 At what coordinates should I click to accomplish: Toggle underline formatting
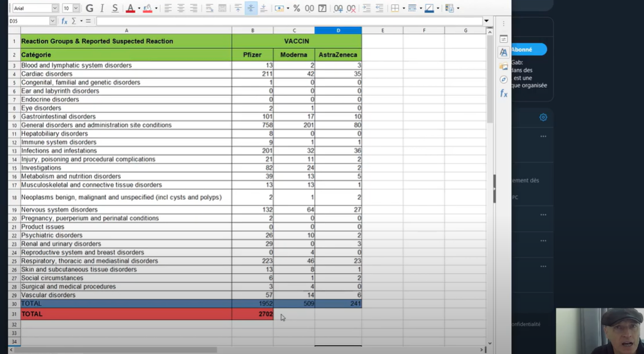[115, 8]
